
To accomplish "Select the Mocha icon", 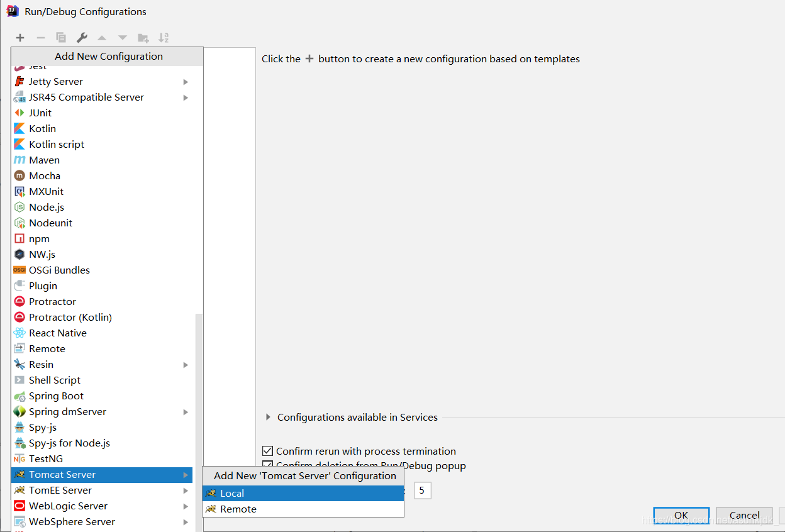I will point(19,176).
